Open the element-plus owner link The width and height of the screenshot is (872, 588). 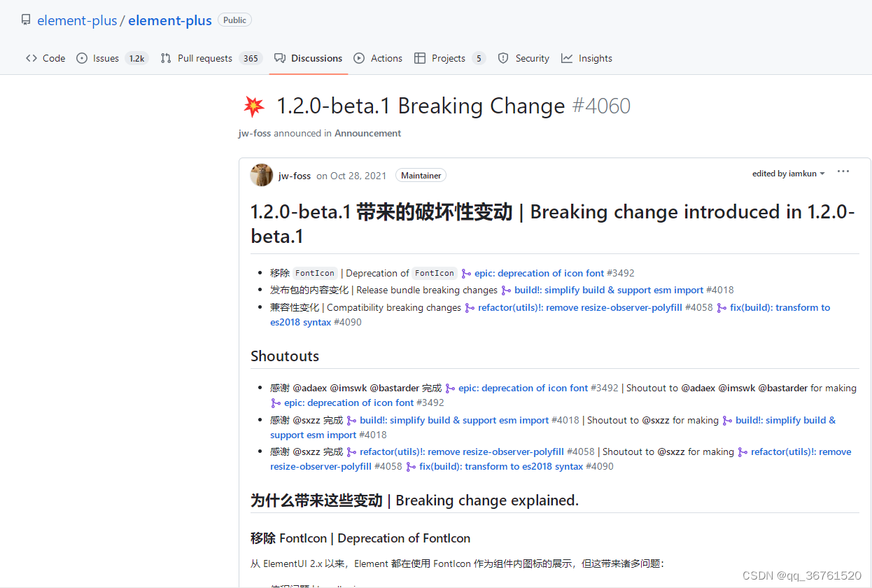77,20
